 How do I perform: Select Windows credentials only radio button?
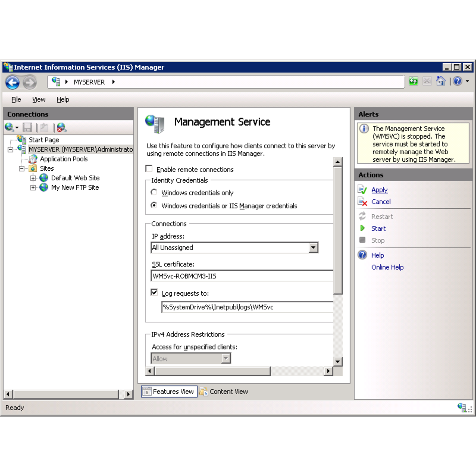click(x=154, y=192)
